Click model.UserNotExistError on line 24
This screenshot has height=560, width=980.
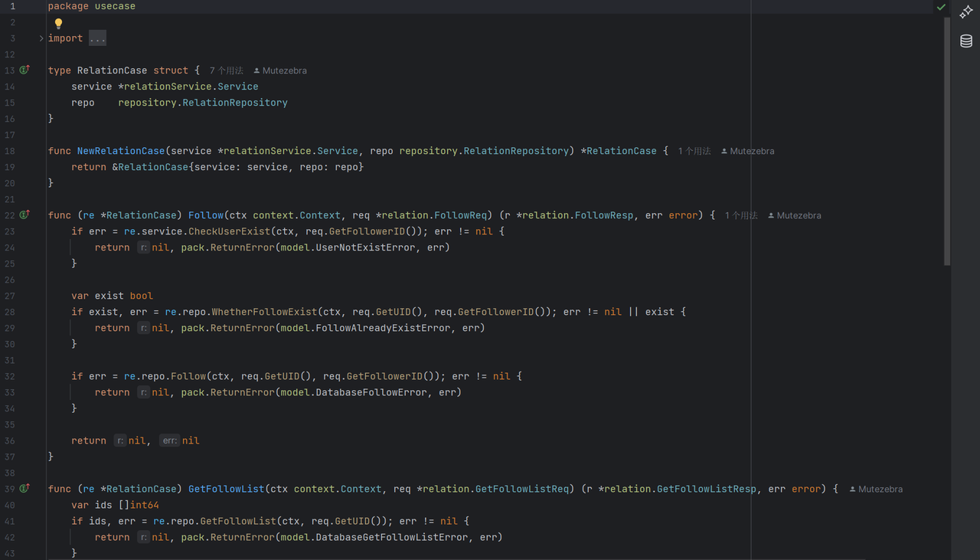point(348,247)
